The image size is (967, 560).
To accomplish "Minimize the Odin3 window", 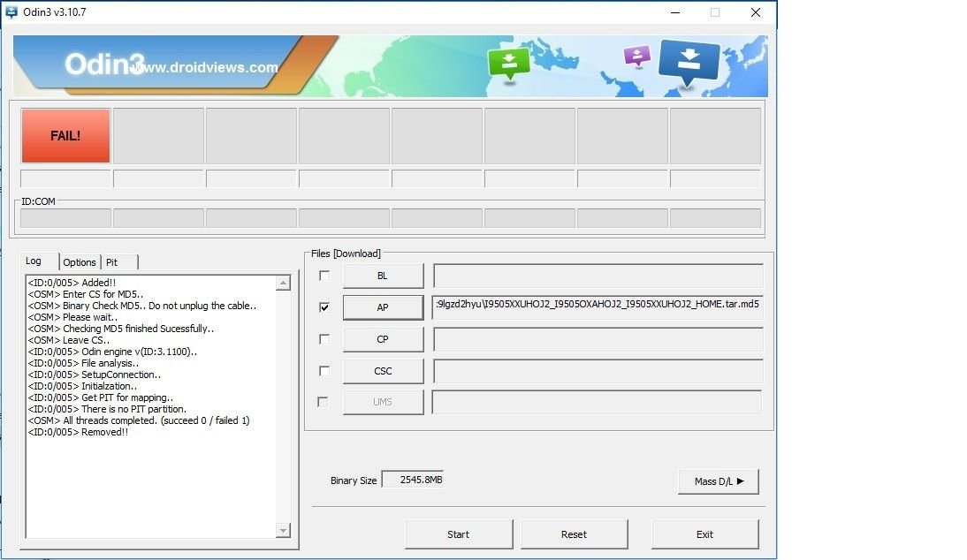I will tap(675, 12).
